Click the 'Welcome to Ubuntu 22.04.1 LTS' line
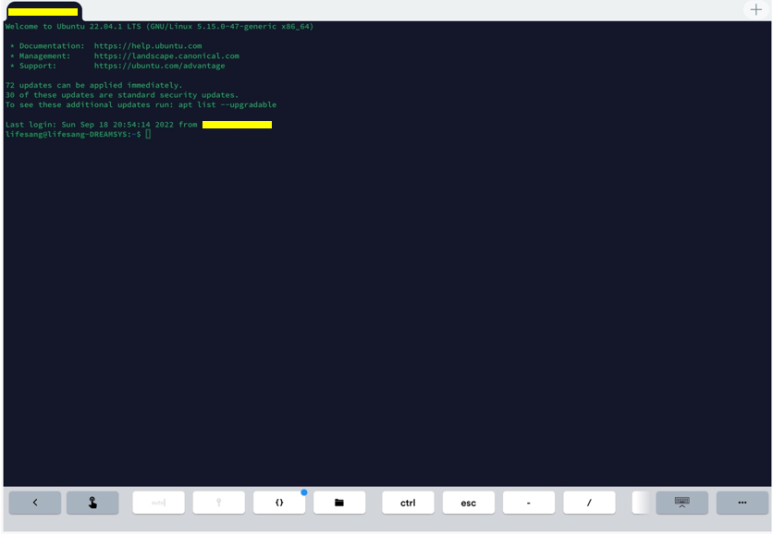Image resolution: width=773 pixels, height=534 pixels. click(x=159, y=27)
